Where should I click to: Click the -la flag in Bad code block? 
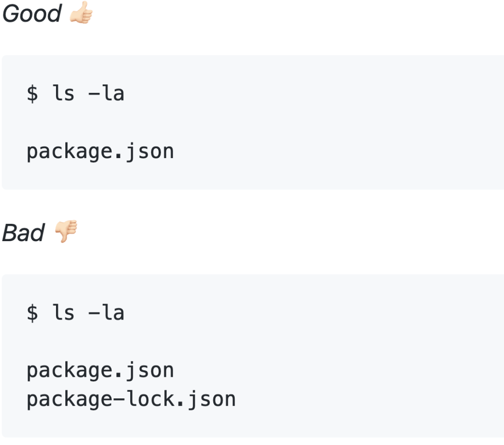point(106,313)
